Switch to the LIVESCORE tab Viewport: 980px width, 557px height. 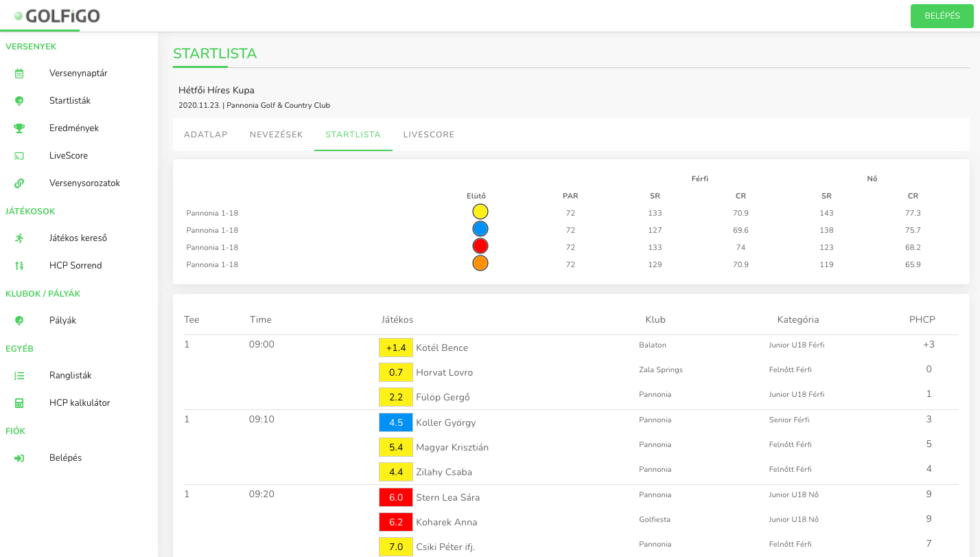(x=429, y=135)
